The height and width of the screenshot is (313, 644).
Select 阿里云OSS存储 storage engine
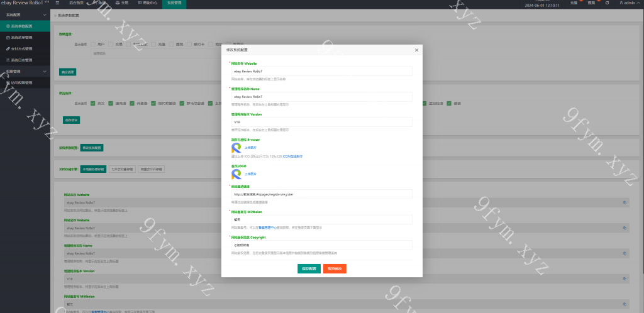click(151, 169)
